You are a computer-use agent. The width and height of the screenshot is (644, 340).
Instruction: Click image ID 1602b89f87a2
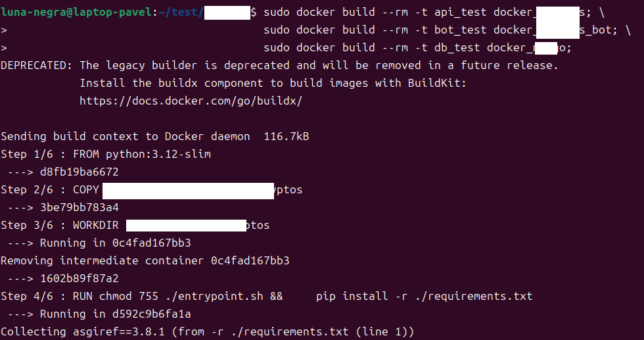coord(79,278)
